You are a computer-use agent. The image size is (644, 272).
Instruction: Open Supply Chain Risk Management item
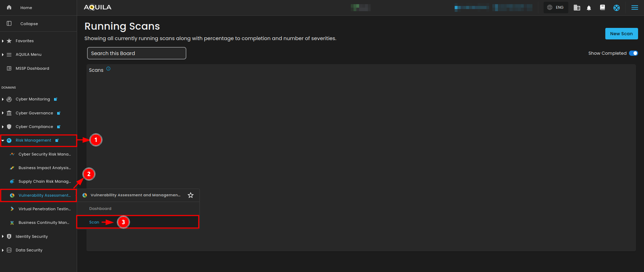click(44, 181)
